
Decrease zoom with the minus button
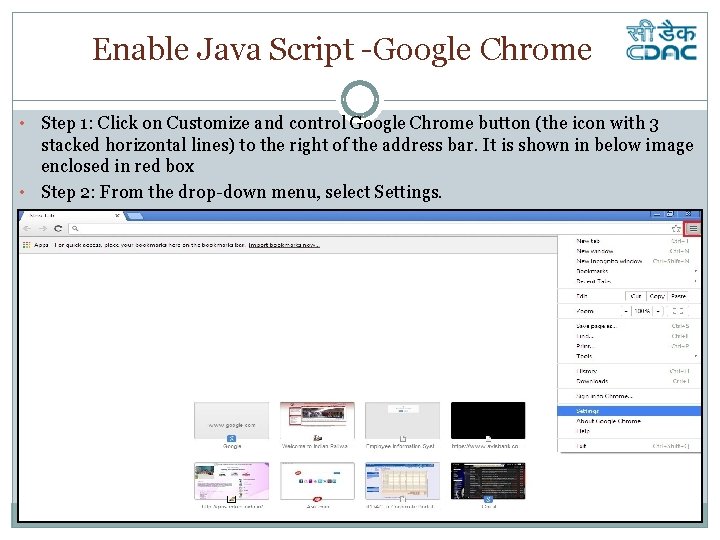[626, 311]
